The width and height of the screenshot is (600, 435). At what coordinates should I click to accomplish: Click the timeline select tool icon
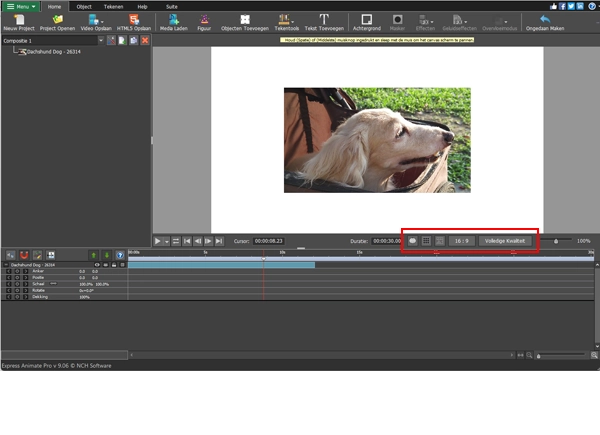click(x=10, y=255)
